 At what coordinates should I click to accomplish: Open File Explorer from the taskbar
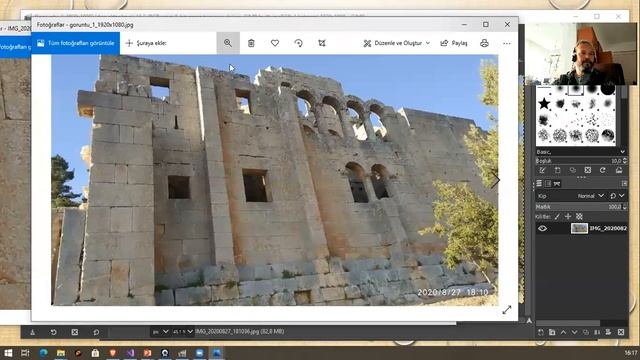61,353
